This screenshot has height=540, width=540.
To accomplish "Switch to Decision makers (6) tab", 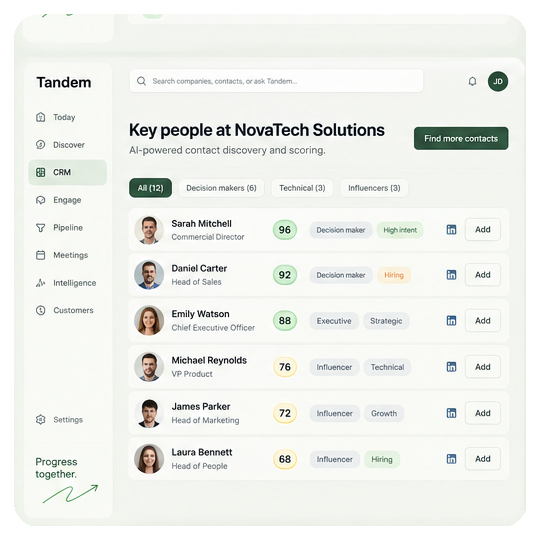I will (221, 188).
